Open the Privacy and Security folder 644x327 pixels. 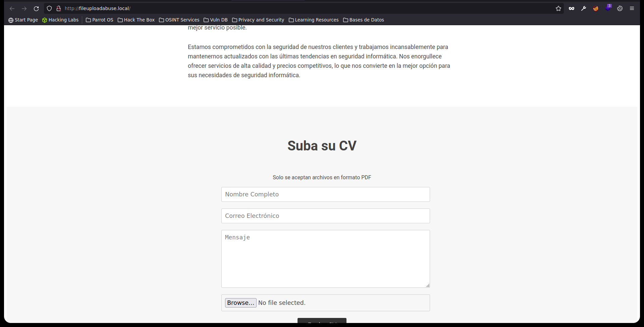[x=258, y=20]
